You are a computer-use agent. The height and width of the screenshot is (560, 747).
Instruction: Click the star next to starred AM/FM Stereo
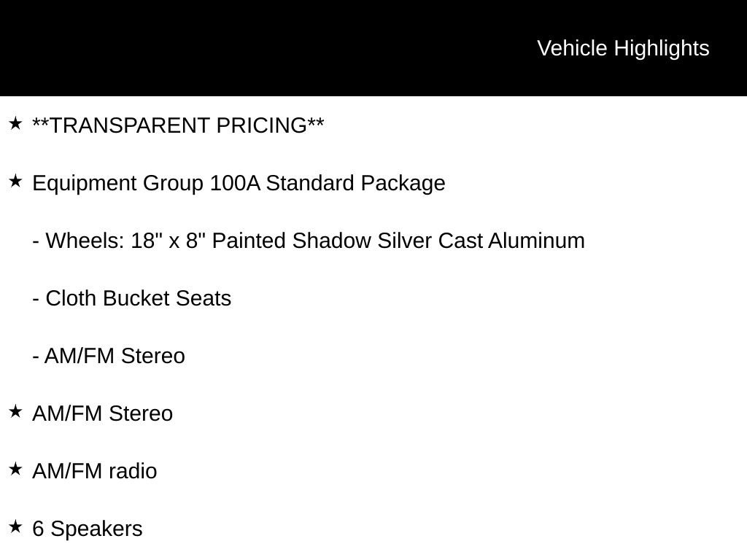click(x=15, y=411)
